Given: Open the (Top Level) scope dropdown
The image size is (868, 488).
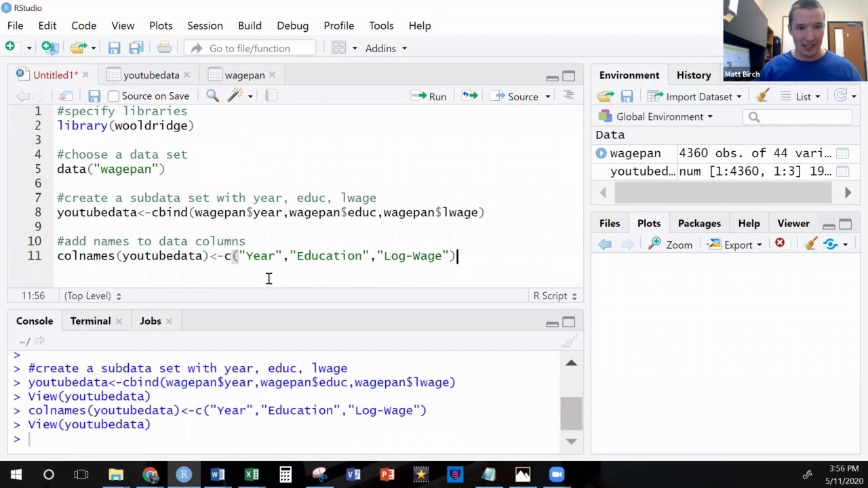Looking at the screenshot, I should point(92,296).
